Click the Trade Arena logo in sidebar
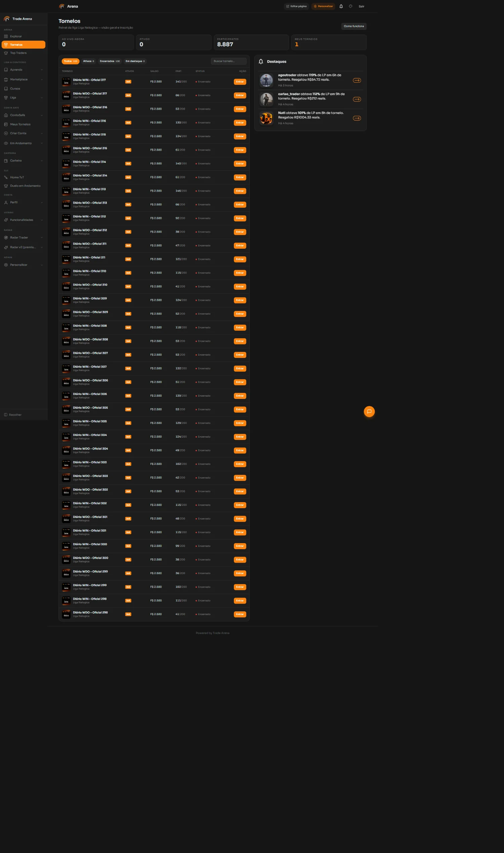Image resolution: width=504 pixels, height=853 pixels. 7,19
